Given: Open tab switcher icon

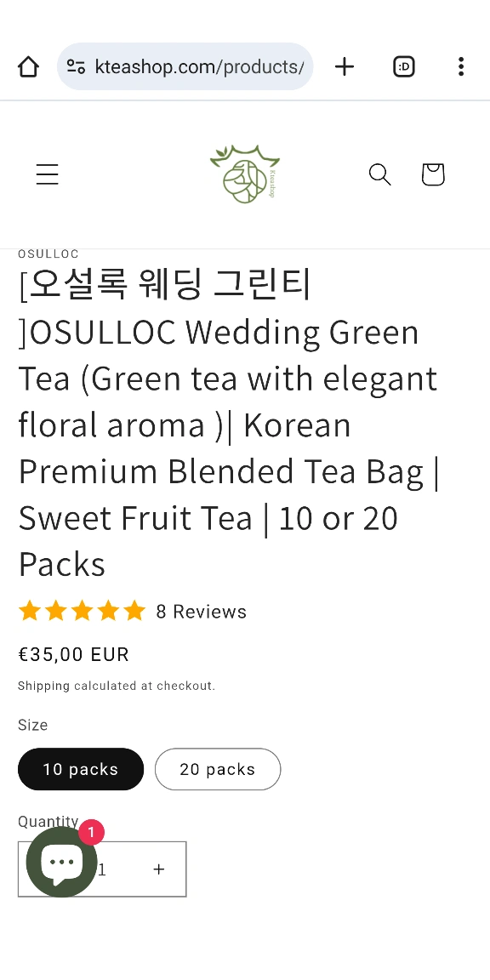Looking at the screenshot, I should pyautogui.click(x=404, y=66).
